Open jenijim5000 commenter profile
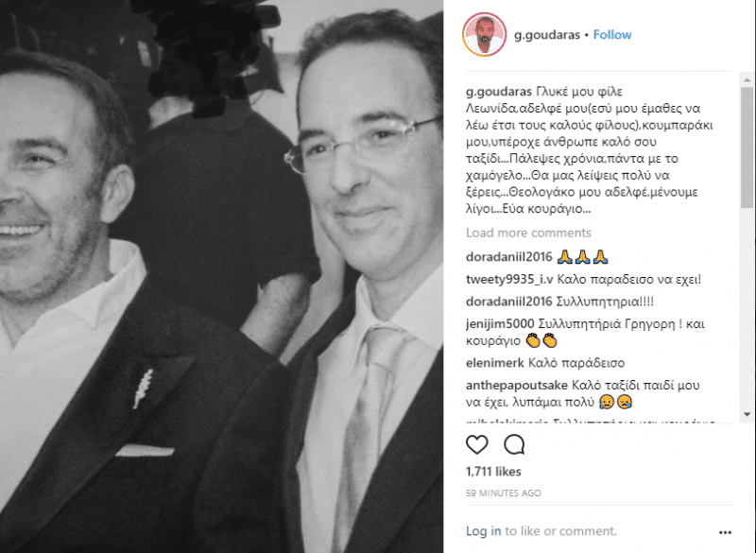Image resolution: width=756 pixels, height=553 pixels. 500,323
